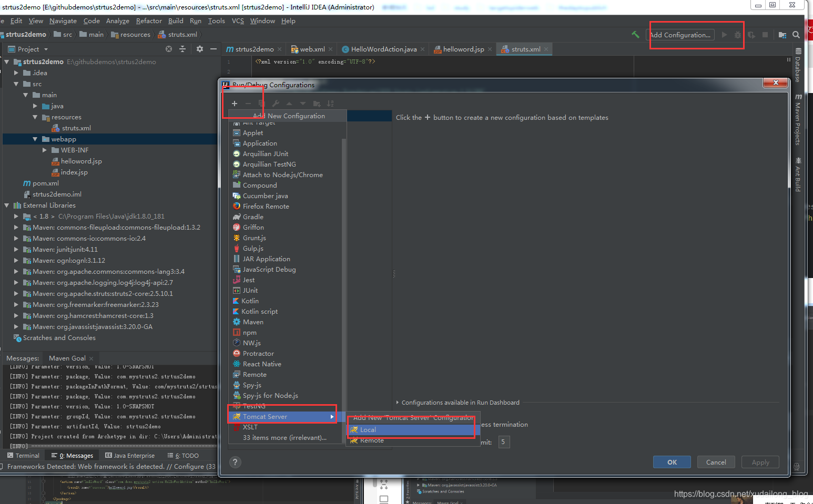Expand the java folder
The height and width of the screenshot is (504, 813).
coord(35,106)
